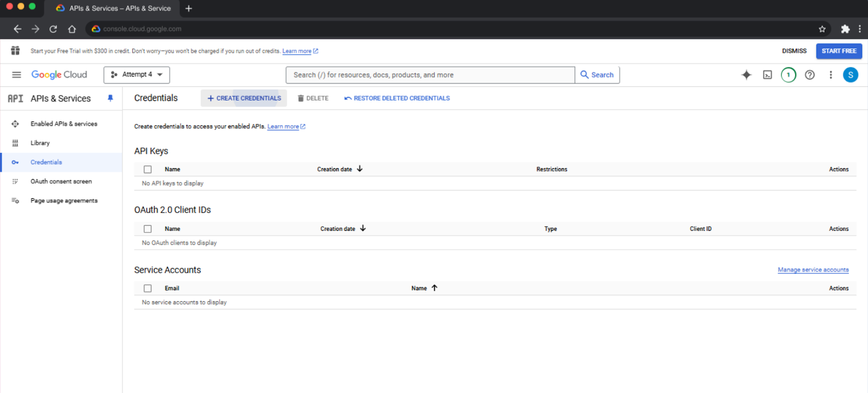This screenshot has height=393, width=868.
Task: Activate Cloud Shell terminal icon
Action: tap(768, 75)
